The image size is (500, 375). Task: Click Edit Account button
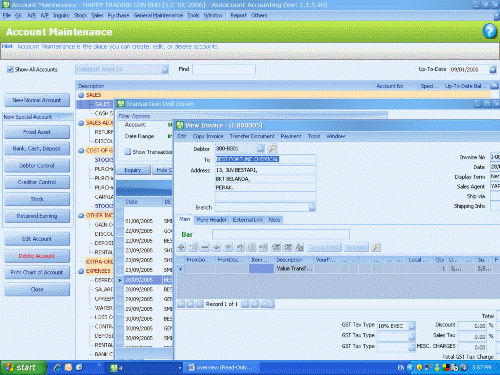pyautogui.click(x=37, y=239)
